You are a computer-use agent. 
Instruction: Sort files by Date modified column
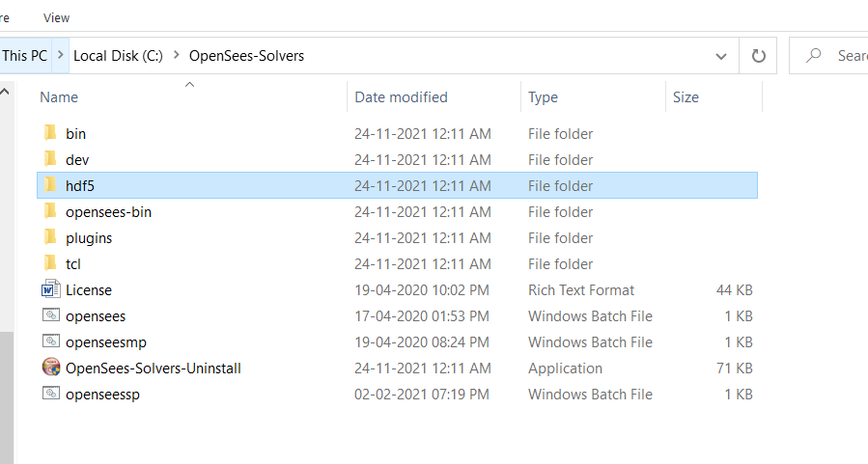(x=401, y=97)
